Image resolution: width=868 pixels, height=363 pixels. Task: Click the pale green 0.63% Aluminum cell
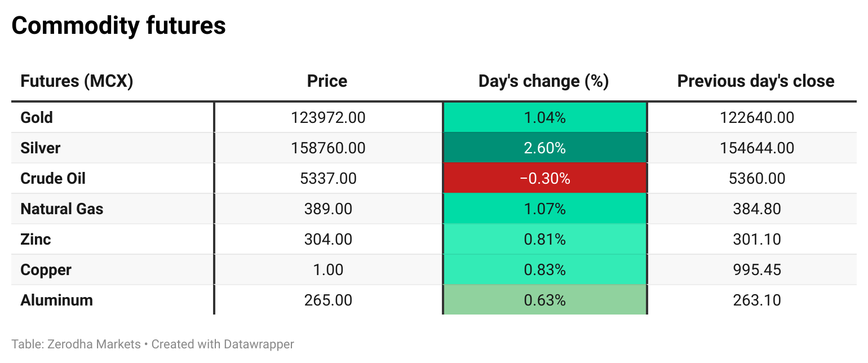[x=544, y=300]
